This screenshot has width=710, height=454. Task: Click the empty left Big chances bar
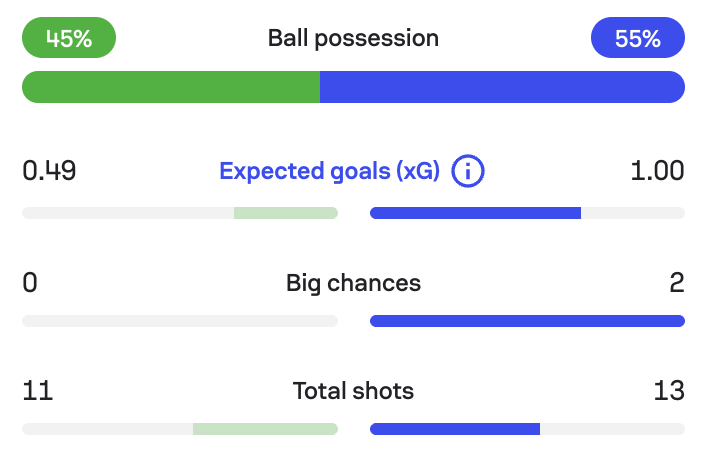click(180, 321)
